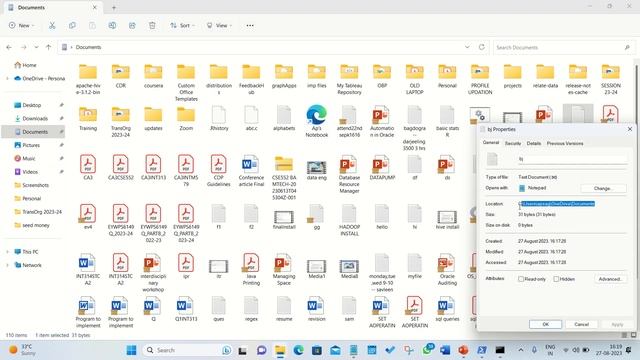The height and width of the screenshot is (360, 640).
Task: Open Screenshots in navigation pane
Action: tap(35, 185)
